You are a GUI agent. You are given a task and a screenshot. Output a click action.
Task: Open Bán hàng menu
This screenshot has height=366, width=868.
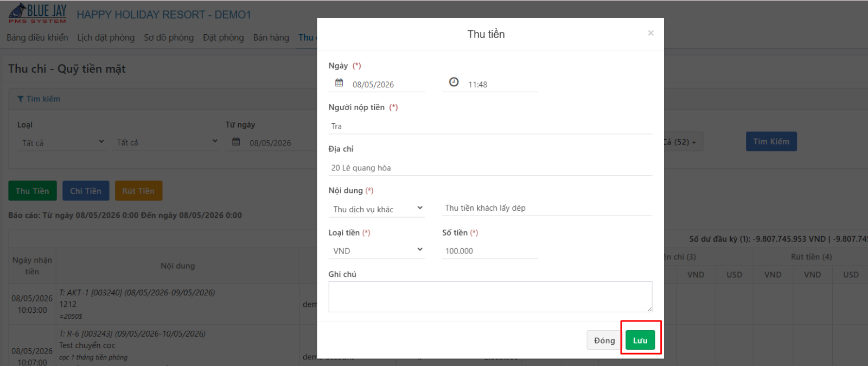(x=271, y=37)
